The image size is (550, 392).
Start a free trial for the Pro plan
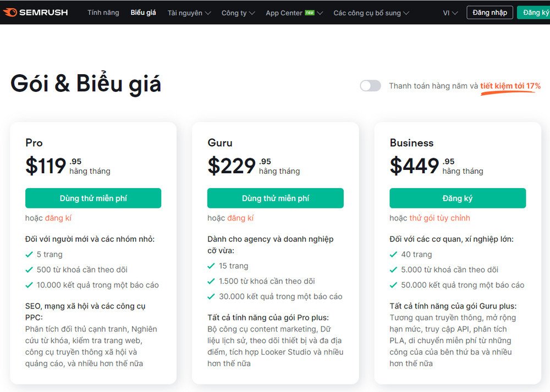pos(93,198)
